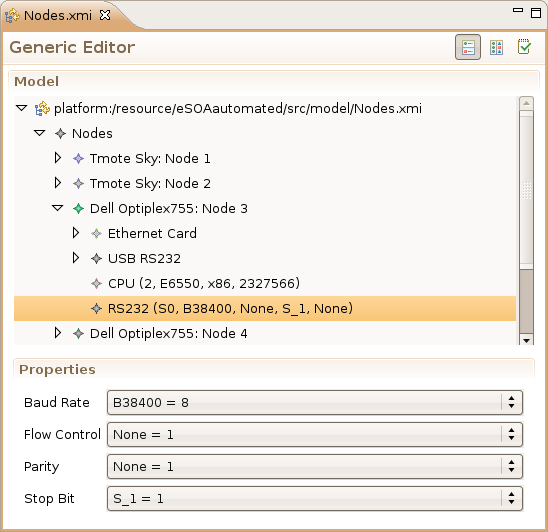Collapse the platform resource root entry

coord(22,108)
